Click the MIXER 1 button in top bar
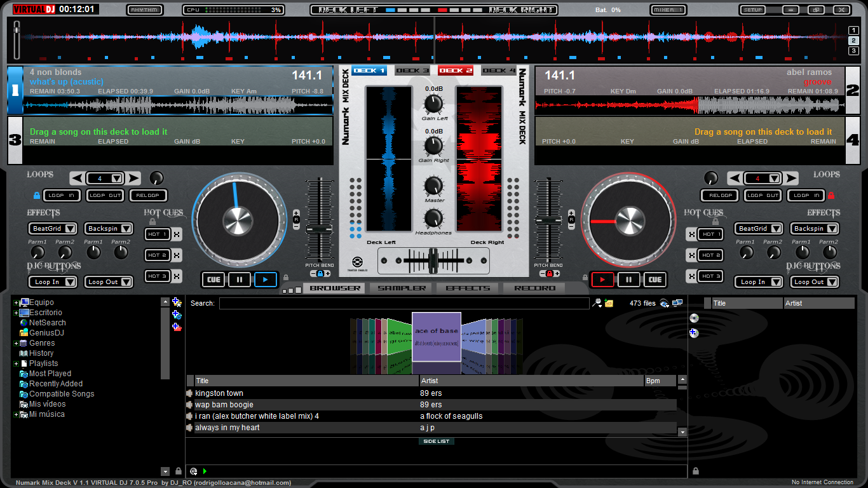Image resolution: width=868 pixels, height=488 pixels. 668,10
